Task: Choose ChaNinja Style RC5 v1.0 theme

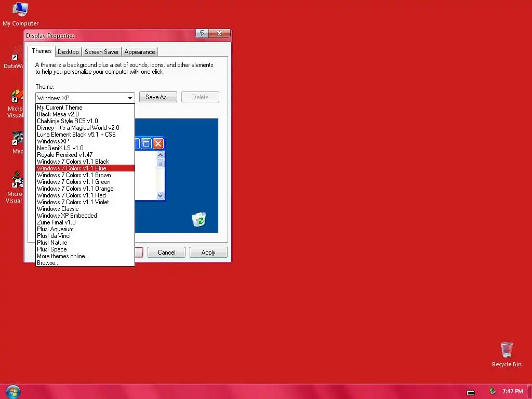Action: 85,121
